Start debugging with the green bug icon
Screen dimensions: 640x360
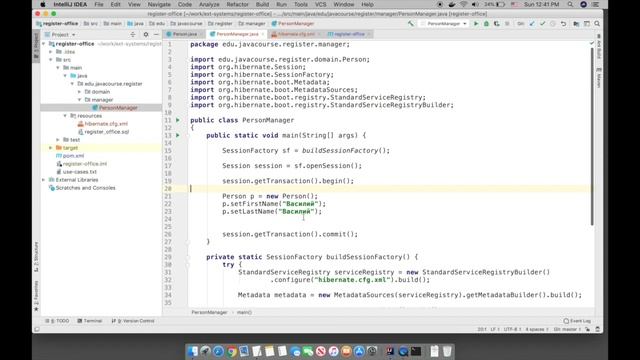[486, 24]
